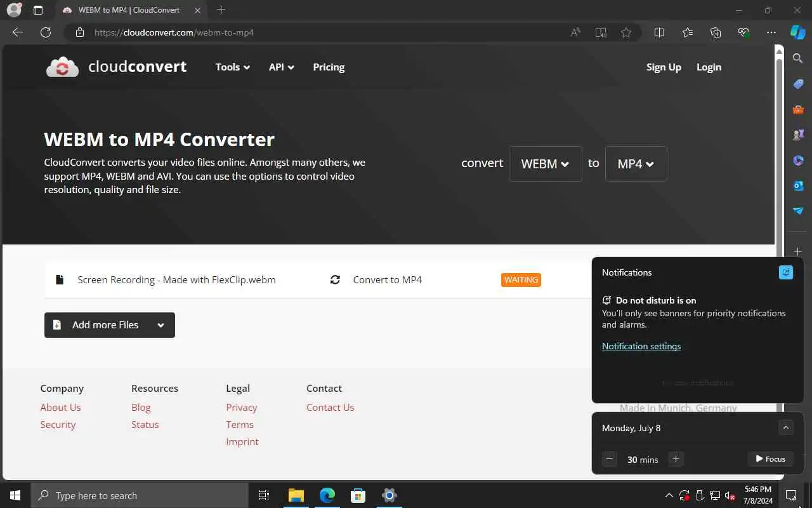Click the Login link
This screenshot has height=508, width=812.
[x=709, y=67]
